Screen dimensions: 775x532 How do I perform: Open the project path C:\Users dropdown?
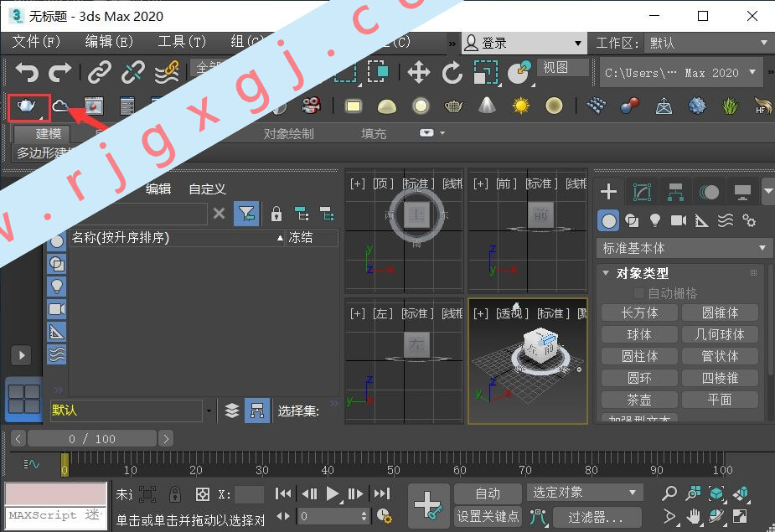pyautogui.click(x=679, y=73)
